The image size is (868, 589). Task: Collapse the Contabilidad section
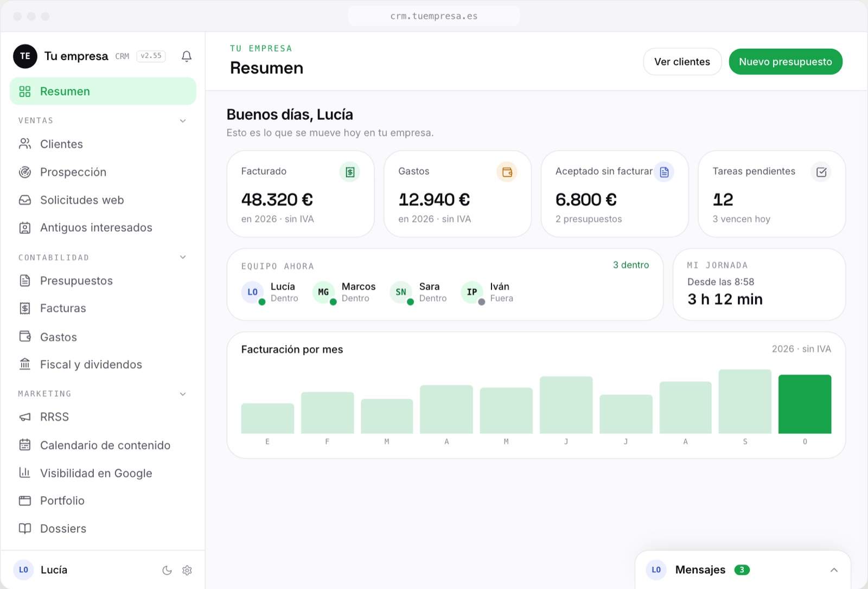(x=183, y=257)
